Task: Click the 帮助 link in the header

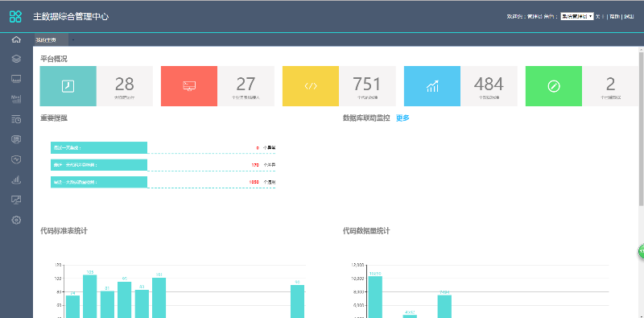Action: (x=614, y=16)
